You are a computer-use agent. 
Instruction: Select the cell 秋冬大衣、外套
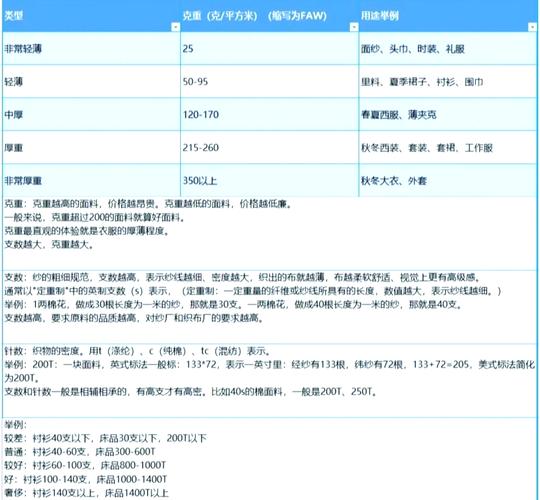coord(448,180)
